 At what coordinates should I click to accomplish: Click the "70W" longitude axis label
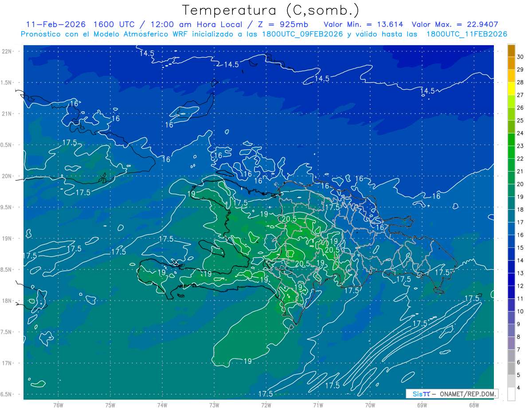370,405
